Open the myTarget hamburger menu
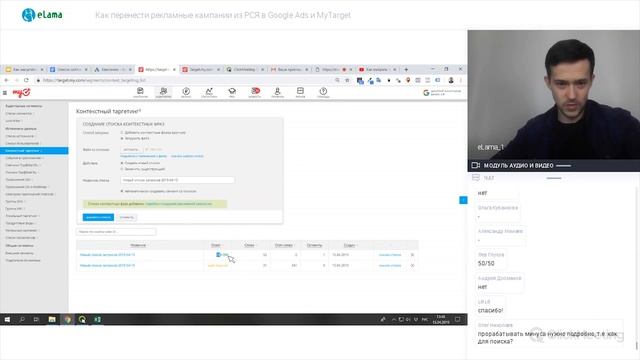The width and height of the screenshot is (640, 360). pos(5,93)
